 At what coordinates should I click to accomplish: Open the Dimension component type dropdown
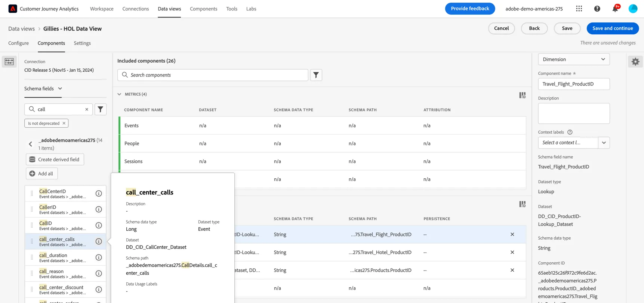pyautogui.click(x=574, y=59)
